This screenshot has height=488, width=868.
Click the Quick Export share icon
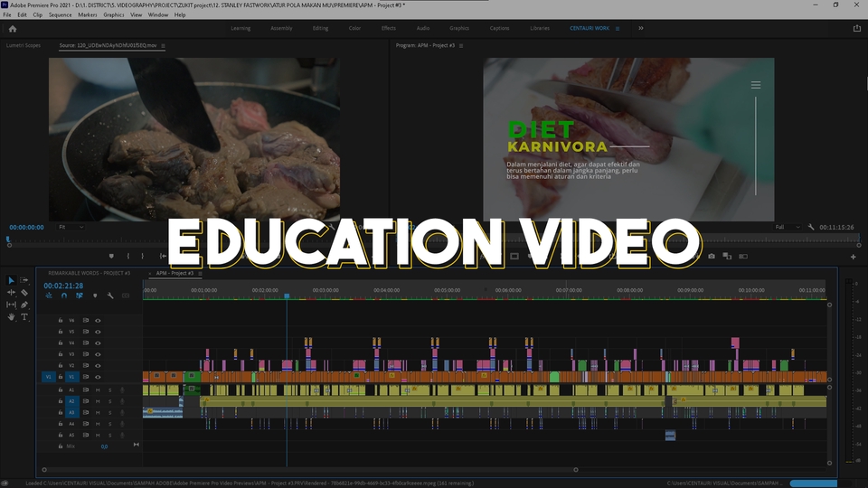[857, 28]
